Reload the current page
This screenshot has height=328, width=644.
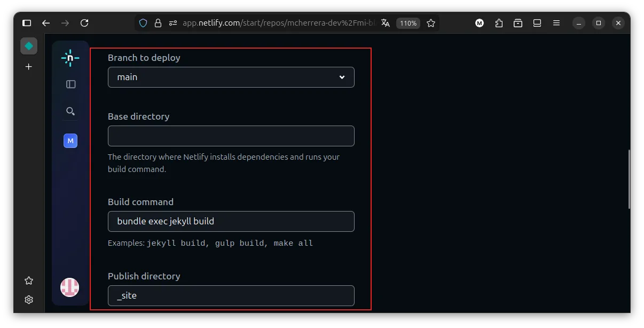84,23
